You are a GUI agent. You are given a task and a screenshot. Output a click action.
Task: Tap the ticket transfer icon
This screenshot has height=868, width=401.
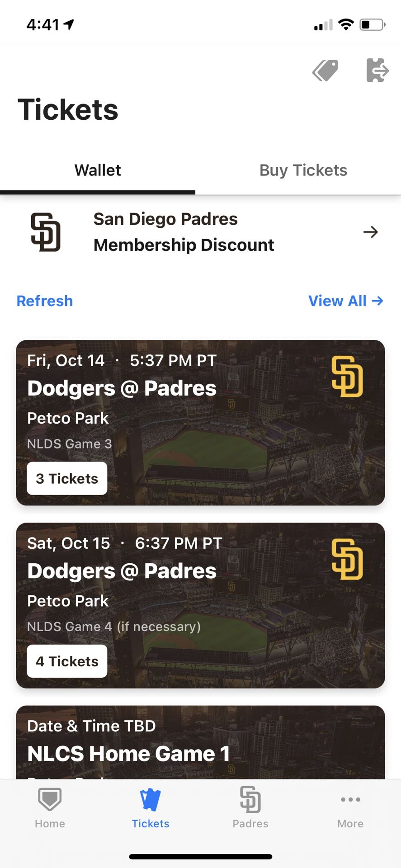click(x=377, y=71)
